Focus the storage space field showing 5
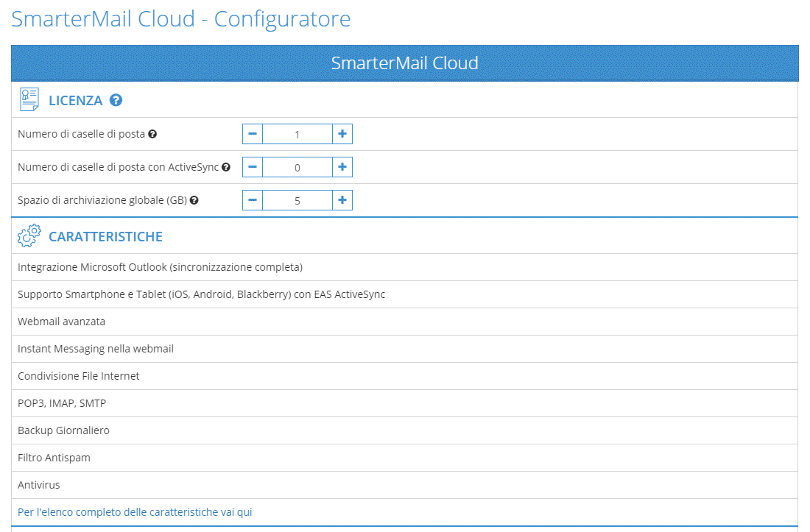 [297, 200]
